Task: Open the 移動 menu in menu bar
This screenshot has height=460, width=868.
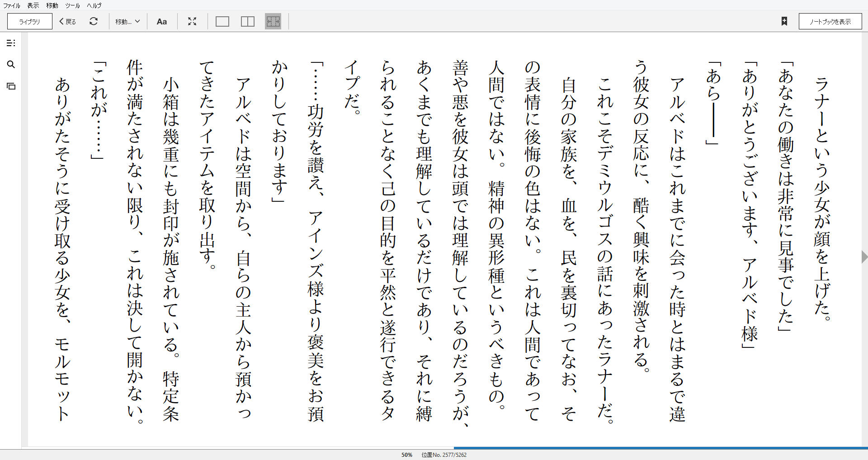Action: [x=52, y=5]
